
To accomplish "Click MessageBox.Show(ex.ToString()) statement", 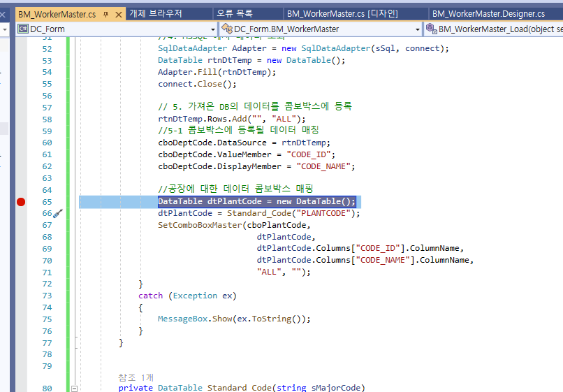I will pos(234,319).
